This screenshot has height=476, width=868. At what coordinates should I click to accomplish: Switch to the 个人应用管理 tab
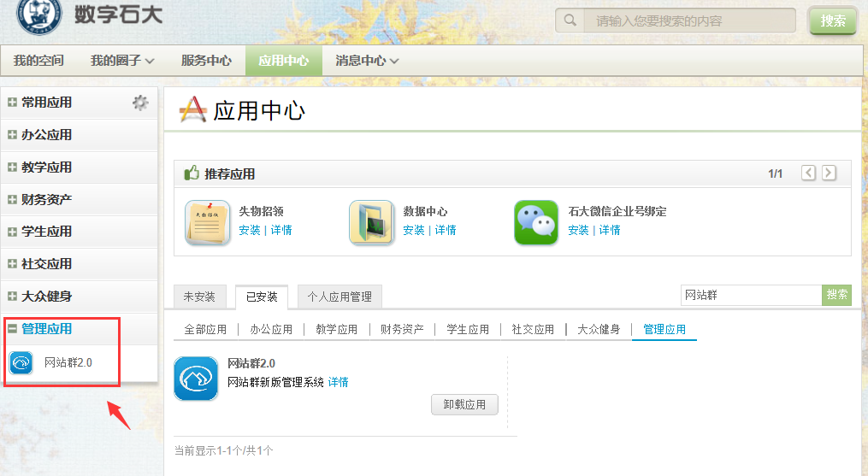point(340,297)
